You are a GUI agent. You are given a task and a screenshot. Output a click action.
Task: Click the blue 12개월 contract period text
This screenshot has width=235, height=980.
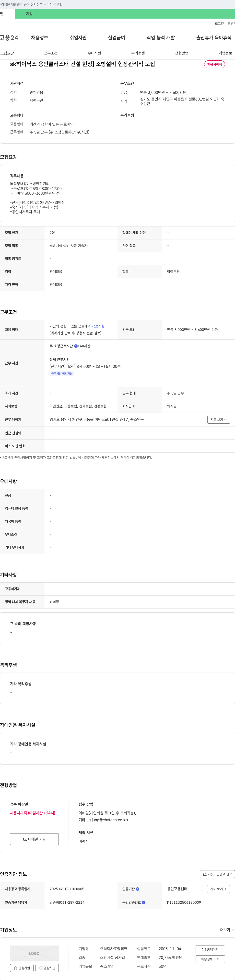pos(99,326)
